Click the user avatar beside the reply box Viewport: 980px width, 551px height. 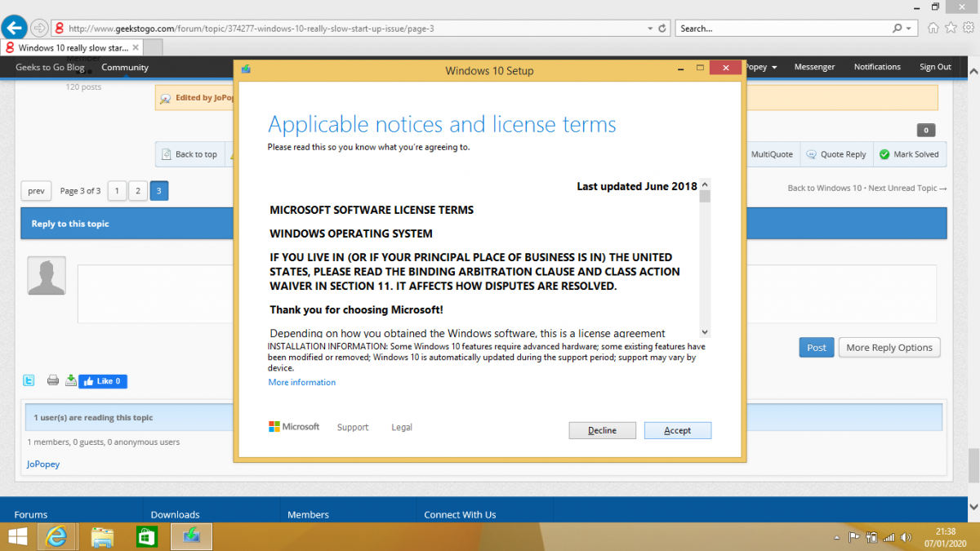point(47,276)
